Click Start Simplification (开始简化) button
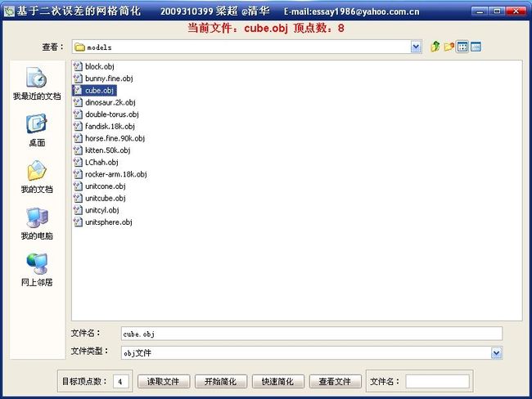 pos(221,381)
